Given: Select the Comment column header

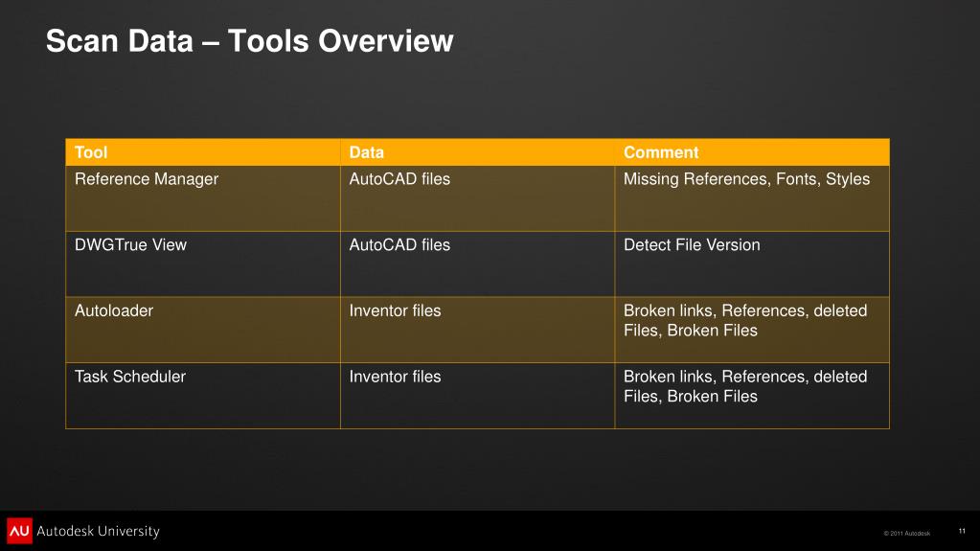Looking at the screenshot, I should pyautogui.click(x=661, y=152).
